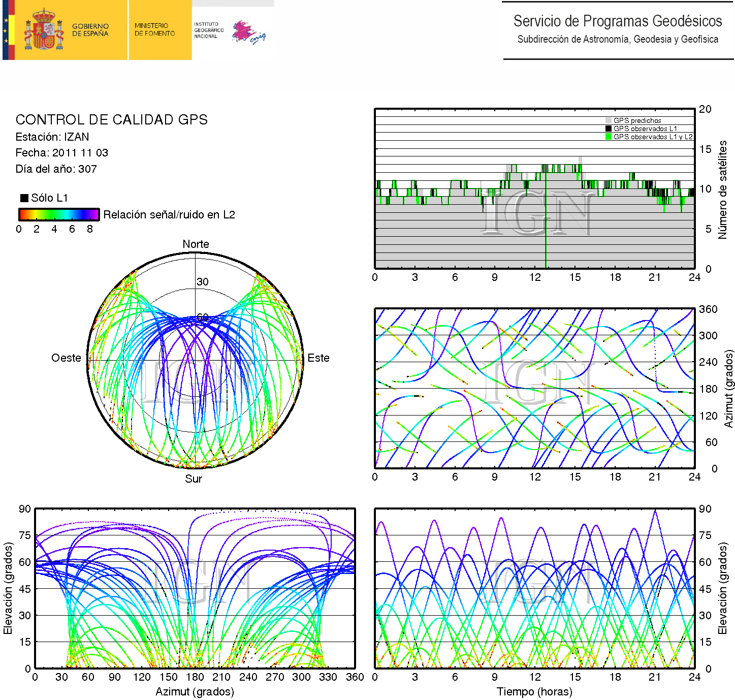
Task: Click the Instituto Geográfico Nacional logo text
Action: pos(208,30)
